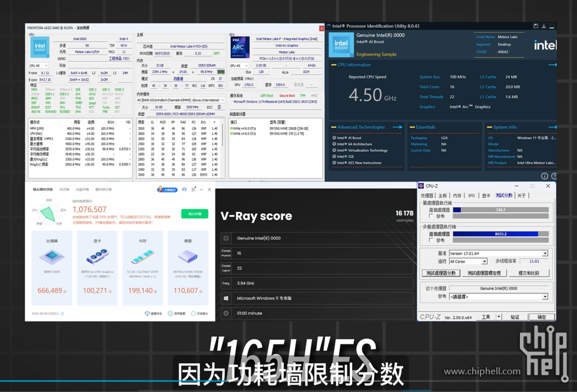Click the 工程样品 (ES) link in HWiNFO64
The image size is (577, 392).
(119, 58)
